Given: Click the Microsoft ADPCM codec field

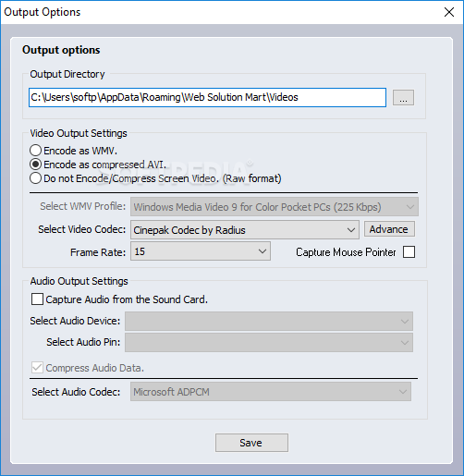Looking at the screenshot, I should pyautogui.click(x=271, y=392).
